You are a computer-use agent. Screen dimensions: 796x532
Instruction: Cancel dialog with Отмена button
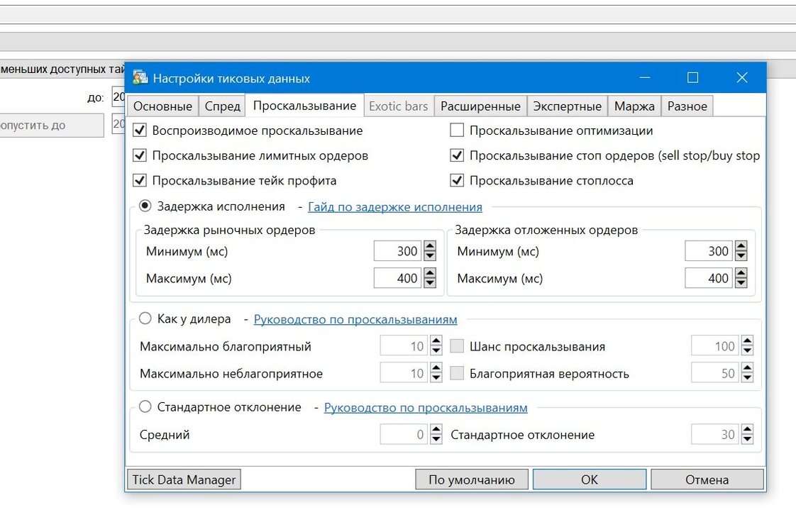pos(707,480)
